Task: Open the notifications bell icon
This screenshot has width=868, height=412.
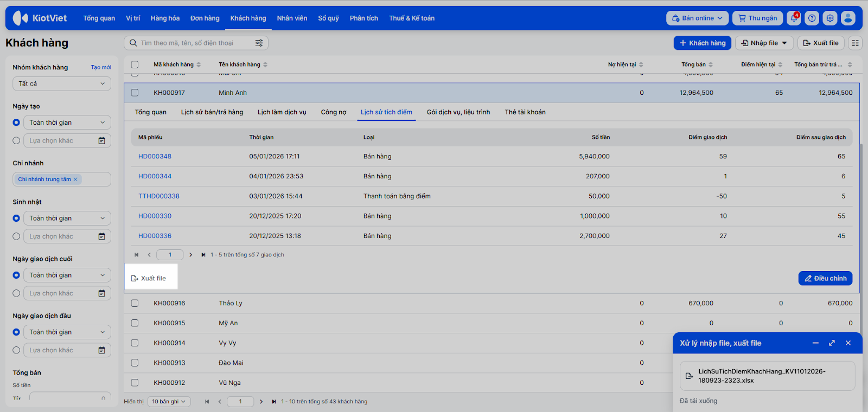Action: [x=794, y=18]
